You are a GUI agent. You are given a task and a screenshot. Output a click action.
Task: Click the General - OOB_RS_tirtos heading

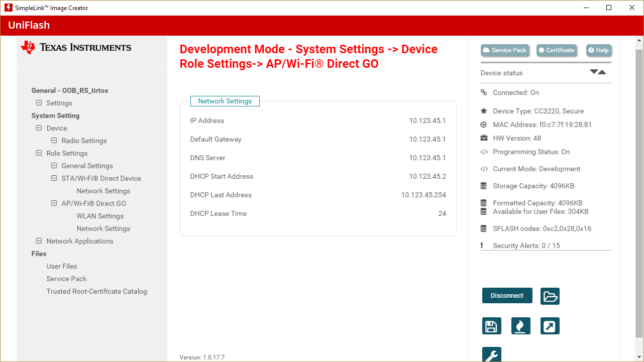click(70, 90)
